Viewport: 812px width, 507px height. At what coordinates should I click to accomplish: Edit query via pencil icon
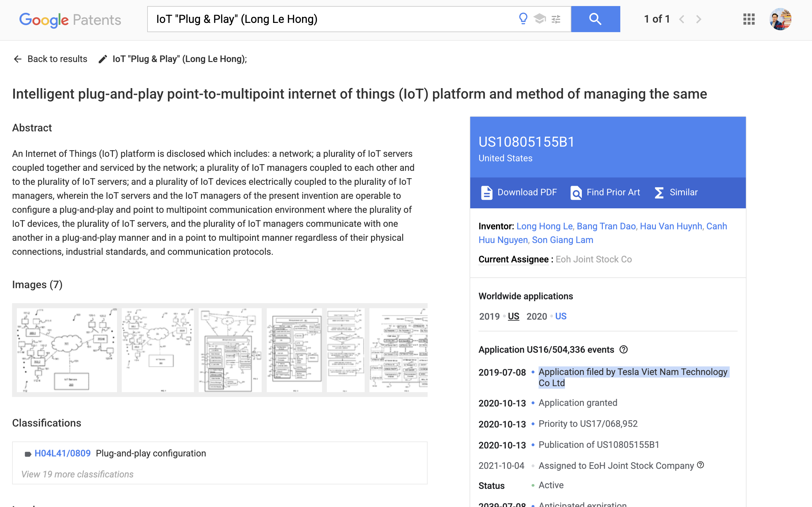(x=103, y=59)
